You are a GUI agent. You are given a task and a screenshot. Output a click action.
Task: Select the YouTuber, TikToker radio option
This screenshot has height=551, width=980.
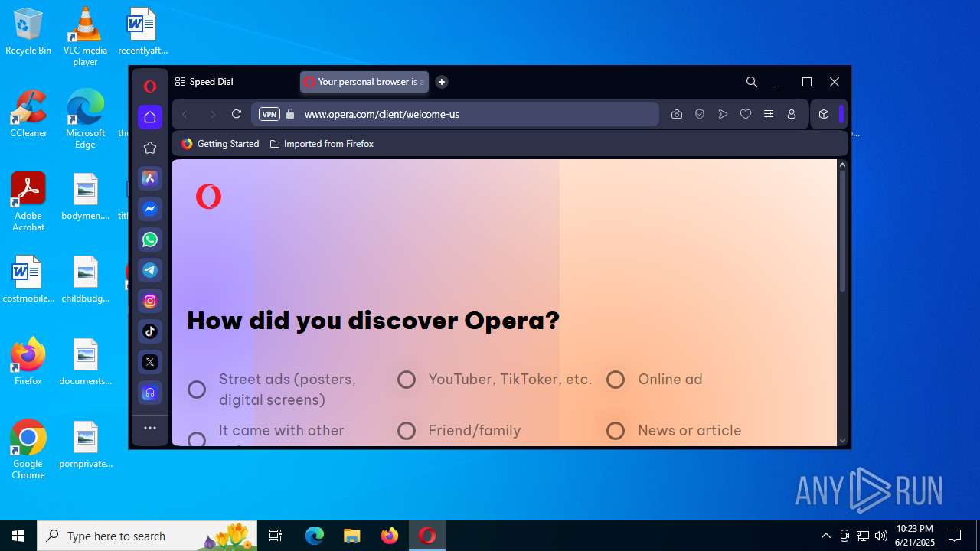[x=407, y=380]
